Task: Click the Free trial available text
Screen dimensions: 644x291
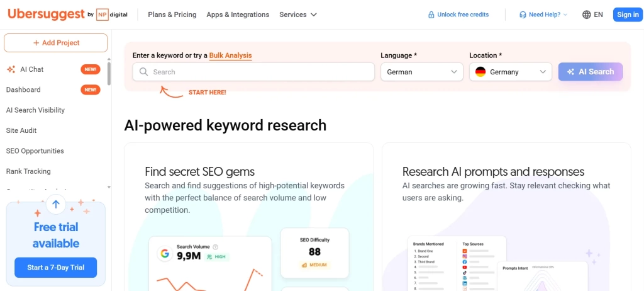Action: point(56,235)
